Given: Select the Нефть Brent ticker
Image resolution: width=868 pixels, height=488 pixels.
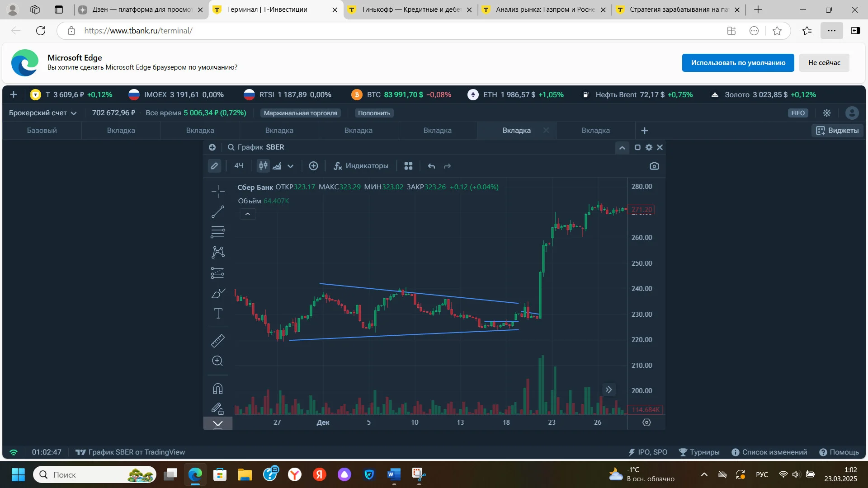Looking at the screenshot, I should [x=637, y=95].
